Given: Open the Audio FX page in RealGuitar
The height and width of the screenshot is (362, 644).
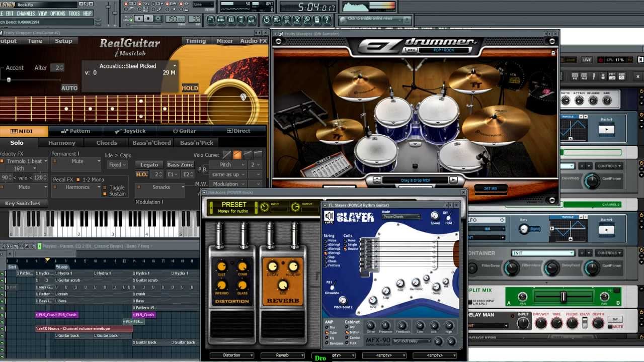Looking at the screenshot, I should click(x=254, y=41).
